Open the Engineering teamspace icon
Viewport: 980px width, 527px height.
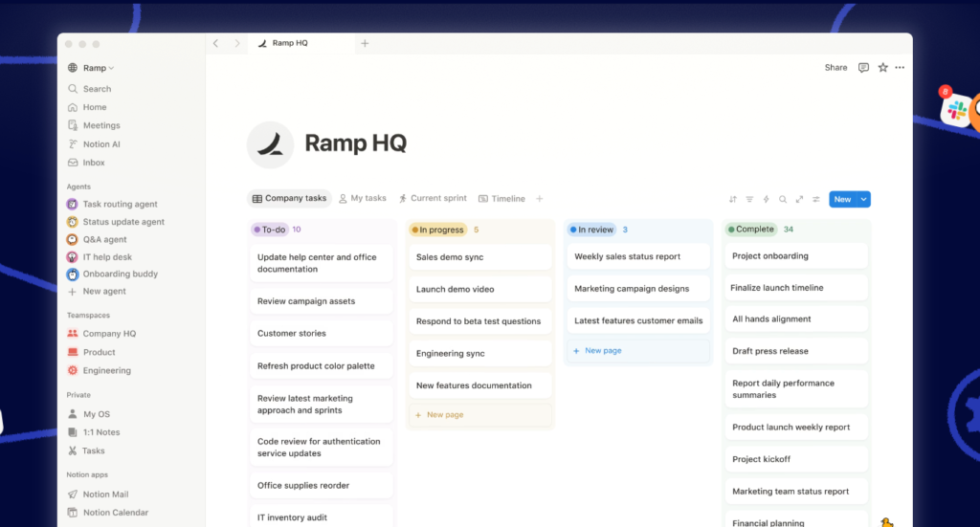pos(73,370)
